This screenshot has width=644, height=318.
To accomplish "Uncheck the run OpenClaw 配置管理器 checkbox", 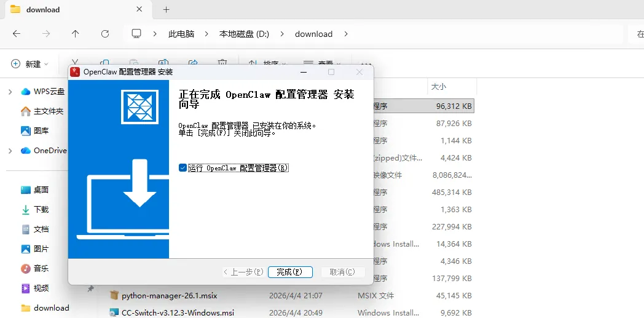I will point(183,168).
